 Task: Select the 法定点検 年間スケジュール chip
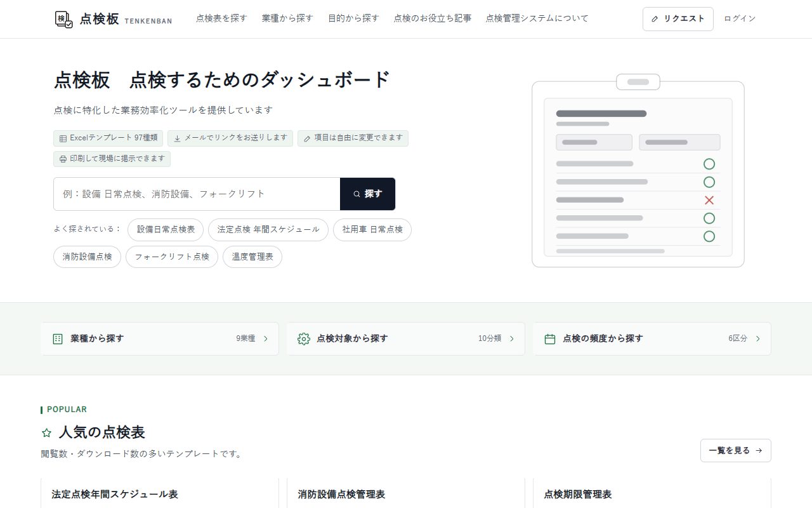[268, 230]
